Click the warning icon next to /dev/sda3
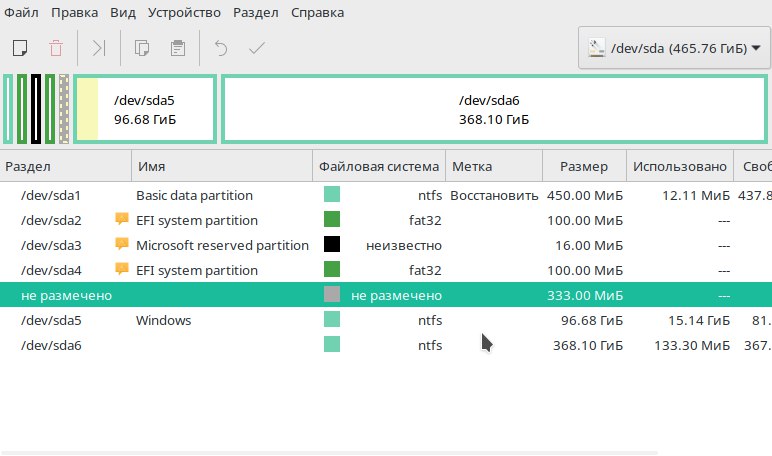Screen dimensions: 772x456 (x=122, y=245)
